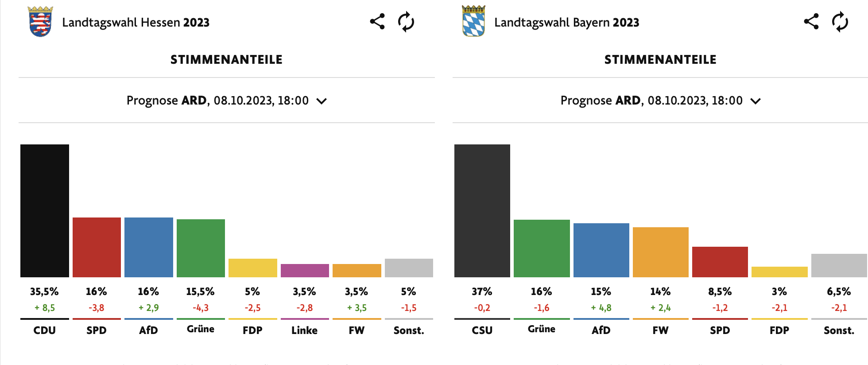The height and width of the screenshot is (365, 868).
Task: Click the CDU party label
Action: 45,330
